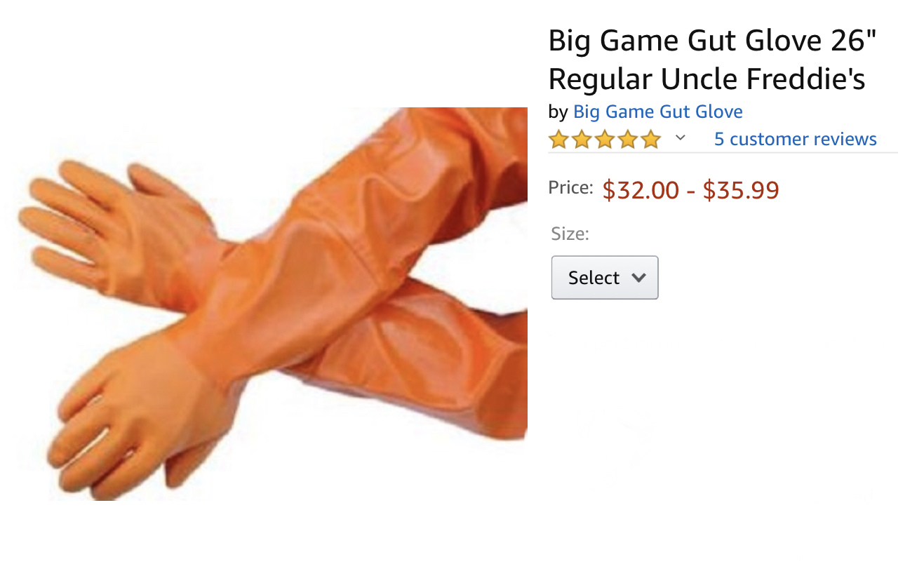Click the arrow inside the Select box
924x571 pixels.
pyautogui.click(x=638, y=278)
